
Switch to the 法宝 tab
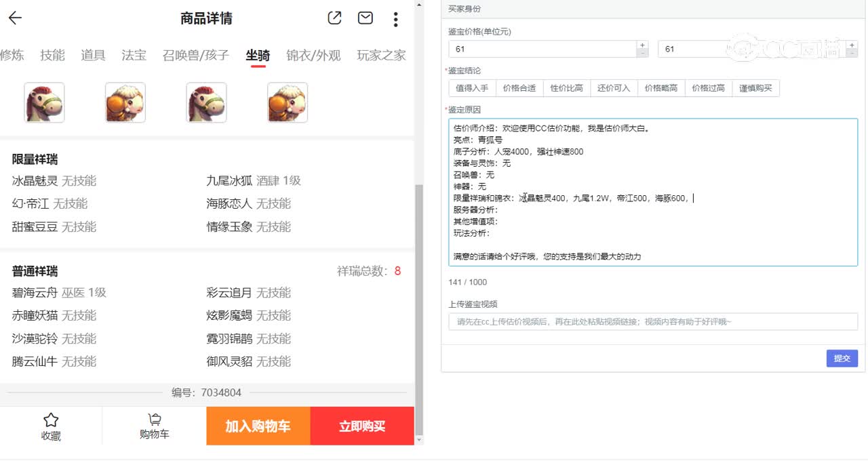pyautogui.click(x=133, y=56)
